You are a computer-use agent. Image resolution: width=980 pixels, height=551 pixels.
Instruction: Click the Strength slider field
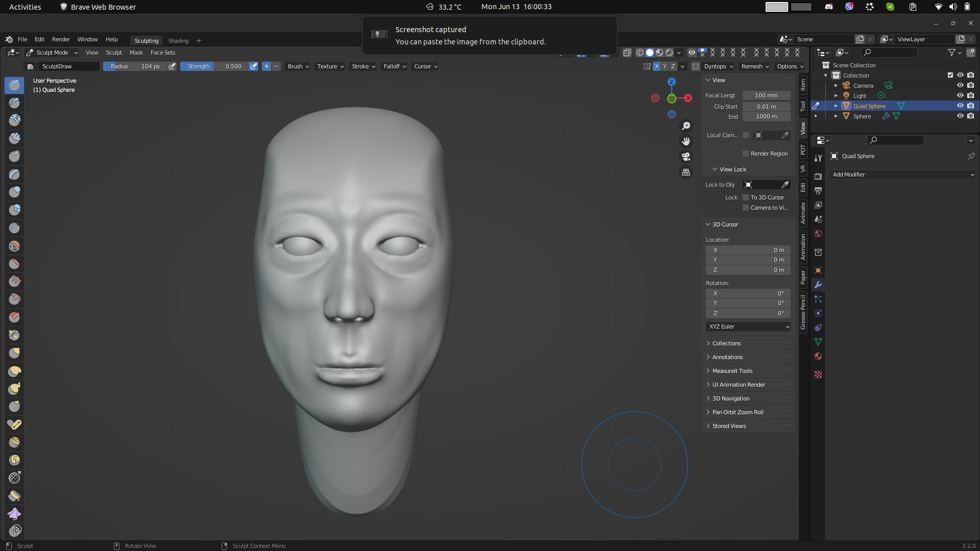[214, 66]
